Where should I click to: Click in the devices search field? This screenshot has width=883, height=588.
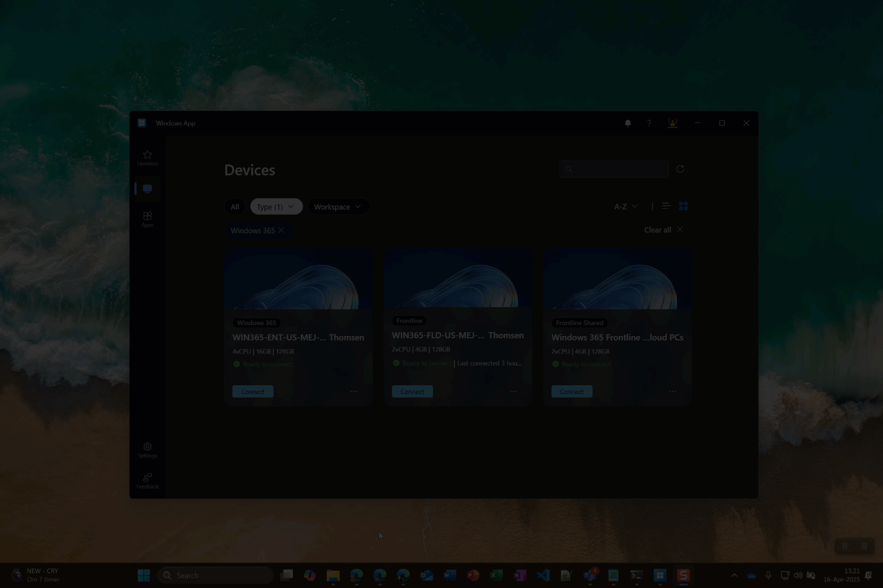tap(614, 169)
